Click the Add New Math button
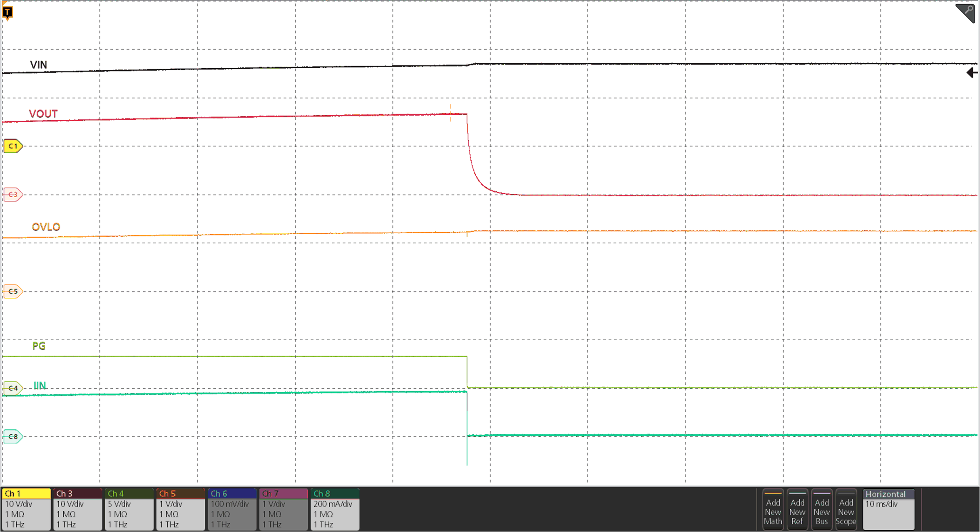980x532 pixels. point(773,511)
